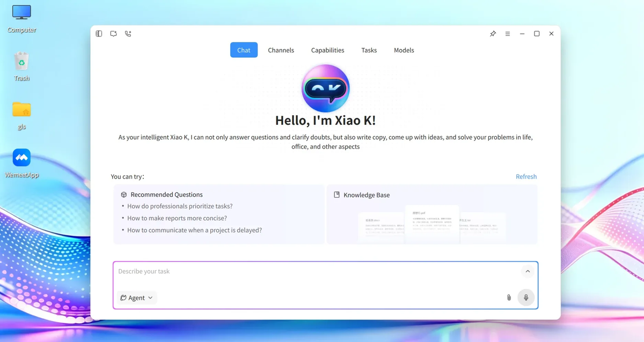Click the Xiao K avatar logo
The height and width of the screenshot is (342, 644).
[325, 88]
